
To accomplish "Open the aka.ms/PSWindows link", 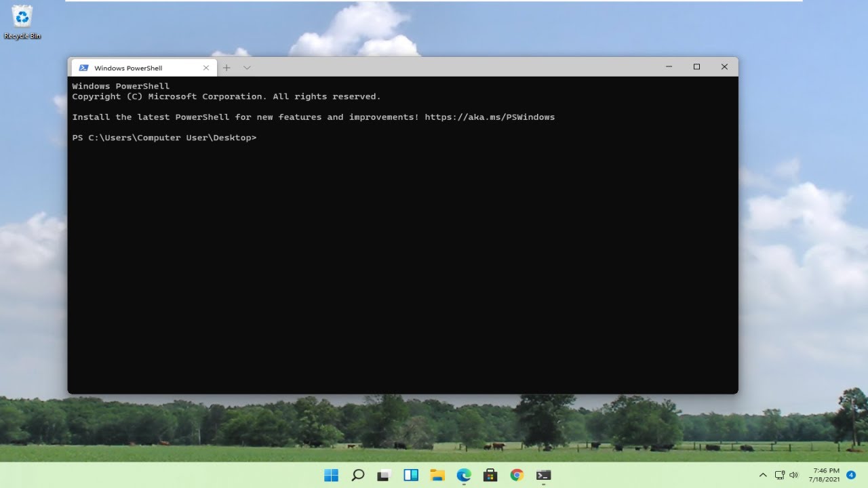I will [489, 117].
